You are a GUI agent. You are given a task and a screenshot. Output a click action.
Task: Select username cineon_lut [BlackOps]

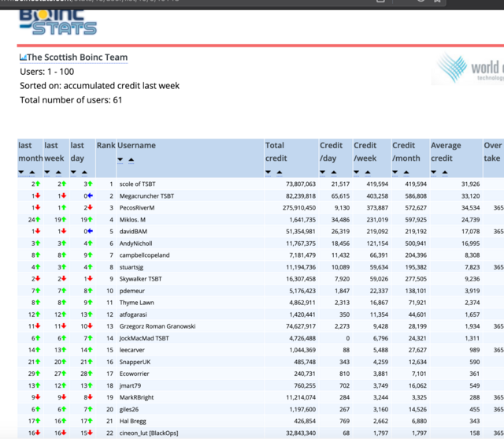tap(149, 433)
